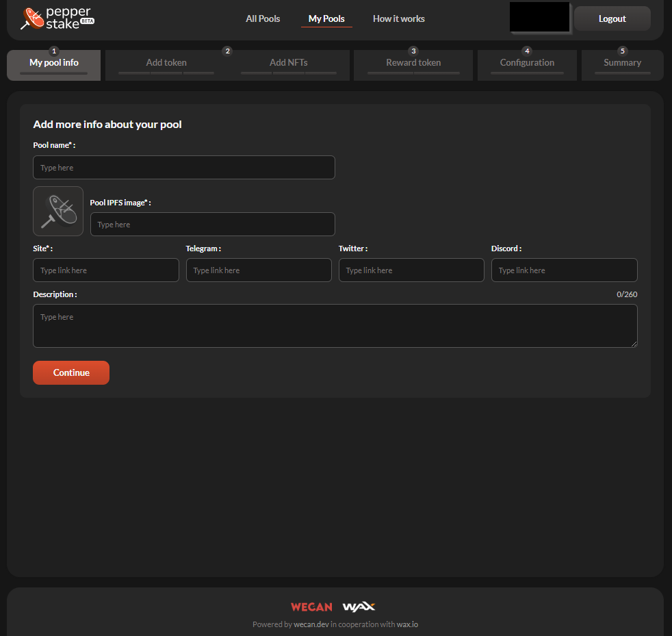Screen dimensions: 672x636
Task: Open the How it works page
Action: coord(398,19)
